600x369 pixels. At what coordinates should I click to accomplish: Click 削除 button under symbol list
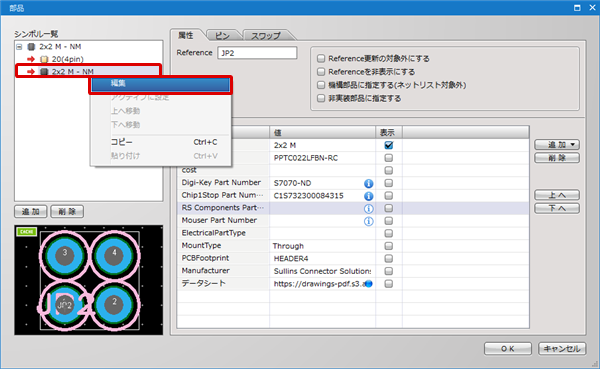click(x=67, y=211)
